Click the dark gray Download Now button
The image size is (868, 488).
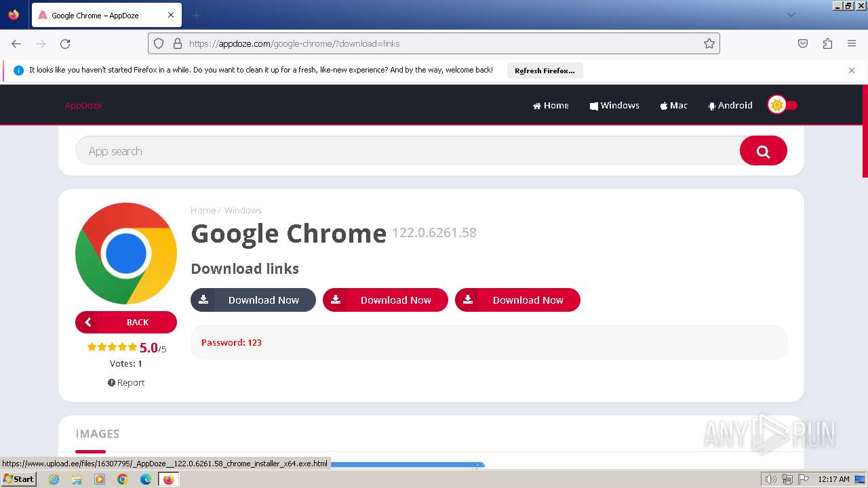(x=253, y=300)
